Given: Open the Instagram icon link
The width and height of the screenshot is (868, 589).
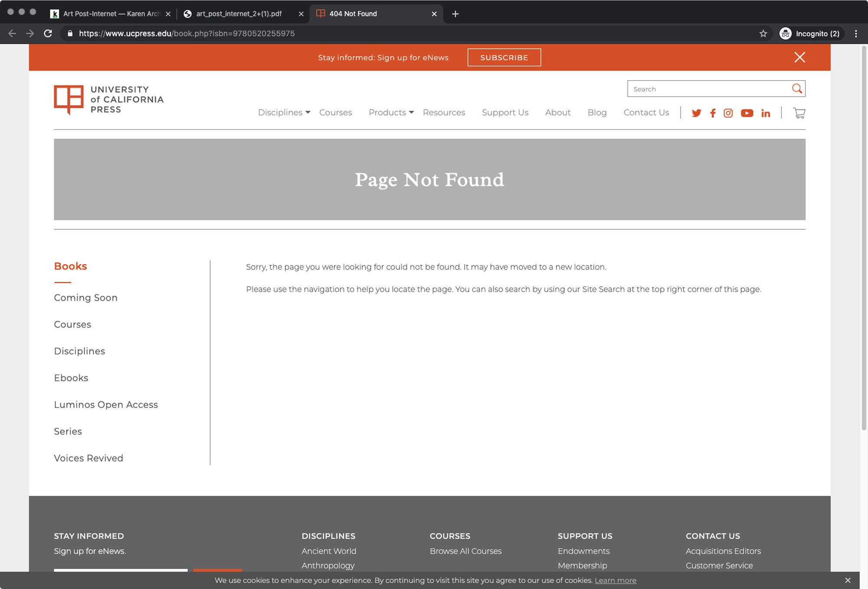Looking at the screenshot, I should coord(728,113).
